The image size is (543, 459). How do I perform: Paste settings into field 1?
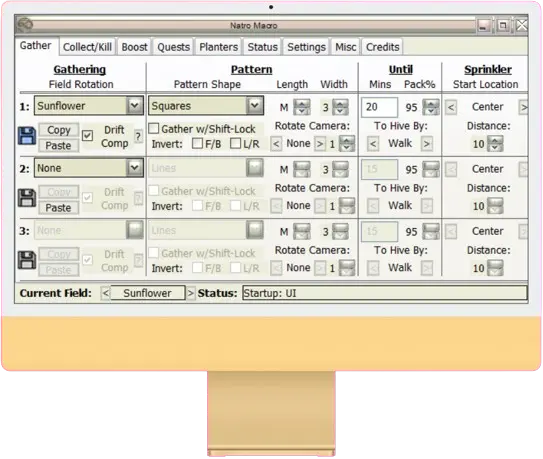(59, 145)
